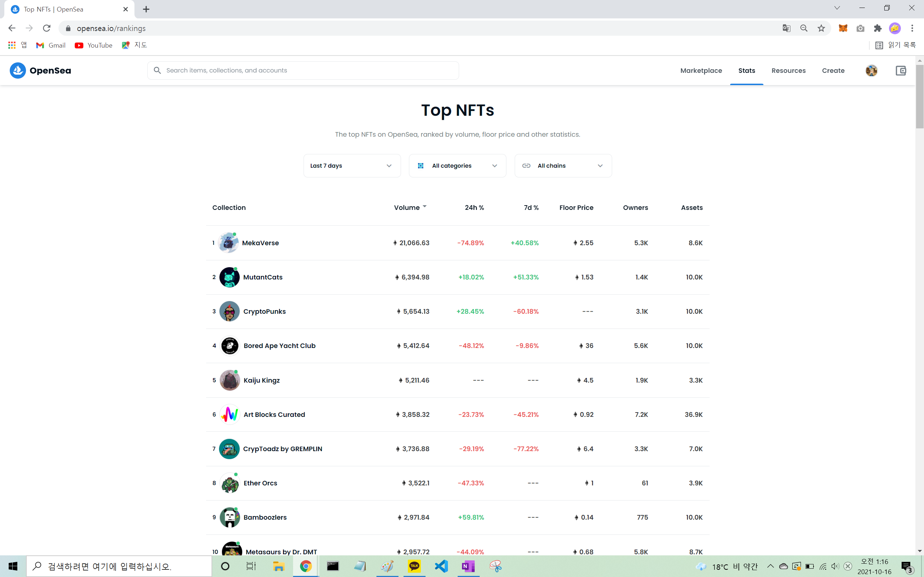Open the Bored Ape Yacht Club collection
The height and width of the screenshot is (577, 924).
(x=279, y=346)
